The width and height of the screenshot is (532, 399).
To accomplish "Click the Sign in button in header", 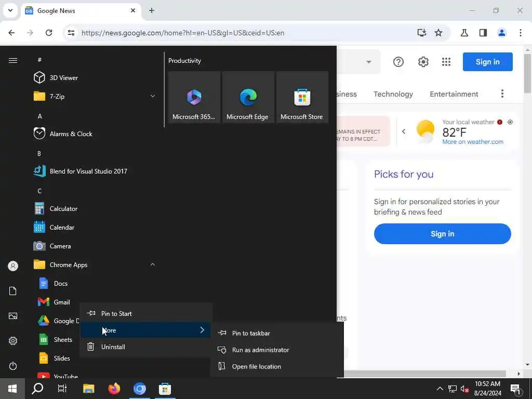I will coord(487,62).
